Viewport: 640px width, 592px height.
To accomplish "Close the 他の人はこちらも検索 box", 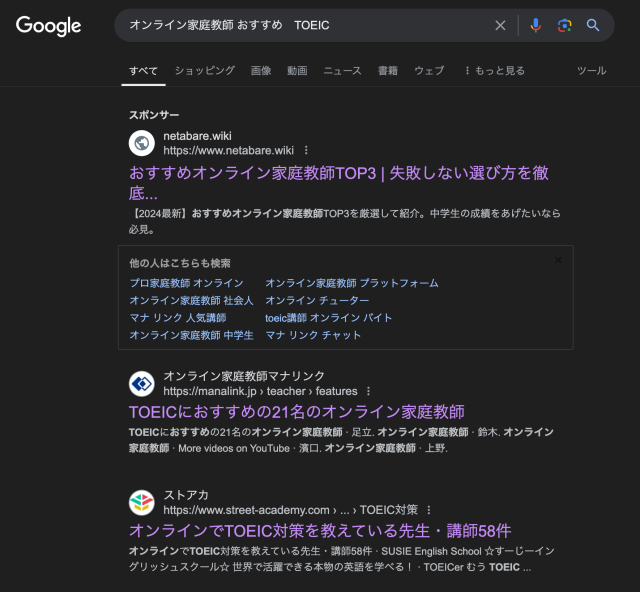I will click(x=558, y=260).
